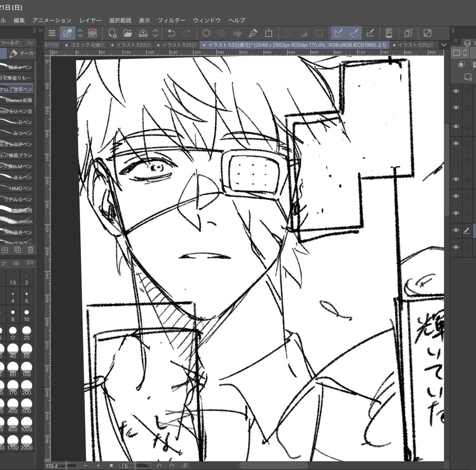Undo the last stroke
The width and height of the screenshot is (476, 470).
click(171, 33)
